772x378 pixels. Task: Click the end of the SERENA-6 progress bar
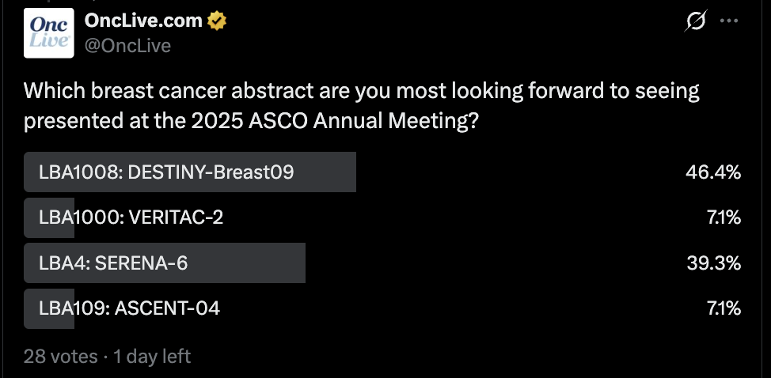(302, 263)
